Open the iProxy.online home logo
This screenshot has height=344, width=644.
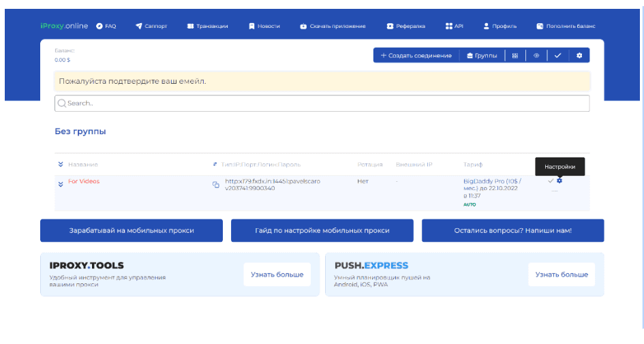tap(64, 26)
